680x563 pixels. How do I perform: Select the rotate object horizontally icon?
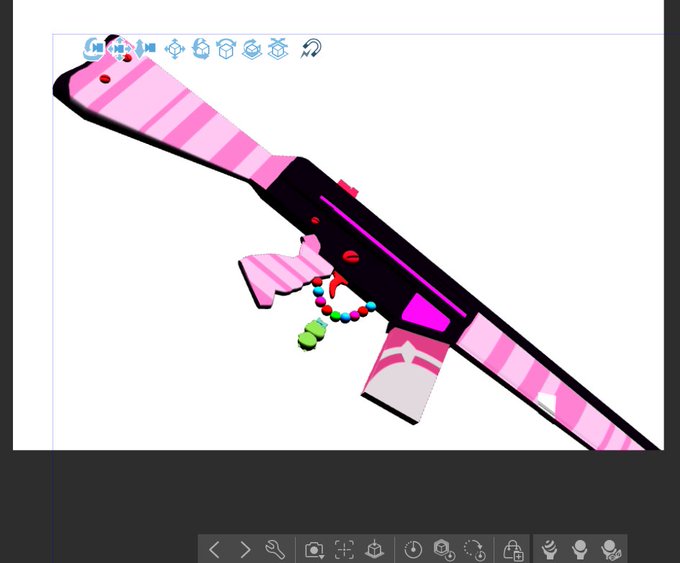(252, 49)
